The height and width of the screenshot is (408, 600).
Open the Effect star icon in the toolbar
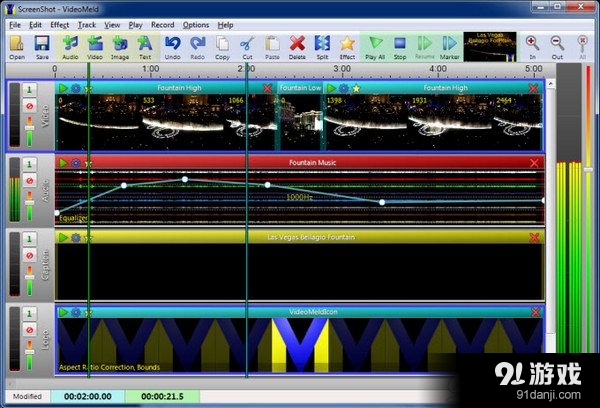coord(347,47)
